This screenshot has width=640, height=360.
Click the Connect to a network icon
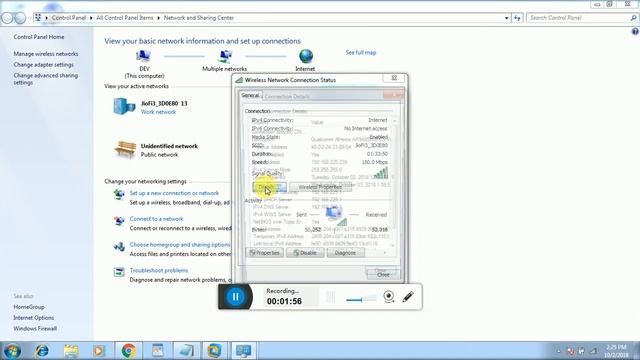click(119, 221)
